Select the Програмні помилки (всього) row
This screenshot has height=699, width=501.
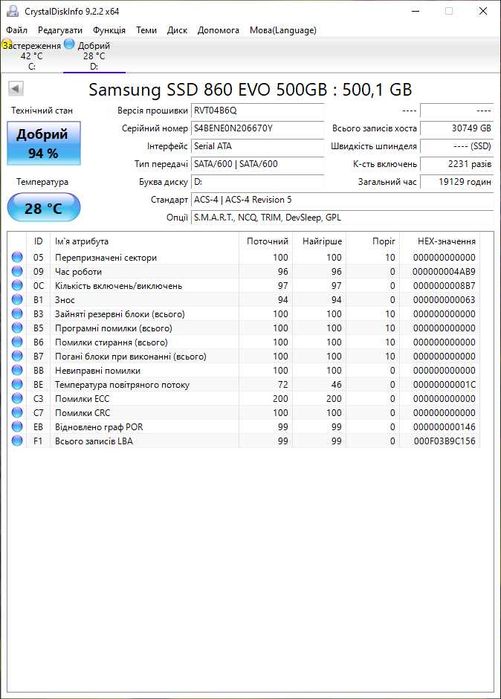[244, 328]
